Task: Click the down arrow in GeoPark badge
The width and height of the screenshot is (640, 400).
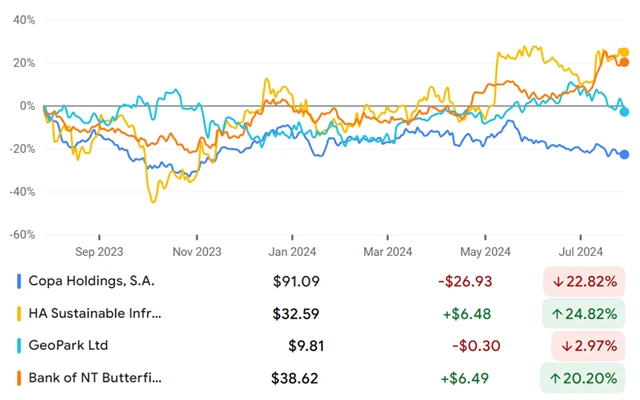Action: 564,346
